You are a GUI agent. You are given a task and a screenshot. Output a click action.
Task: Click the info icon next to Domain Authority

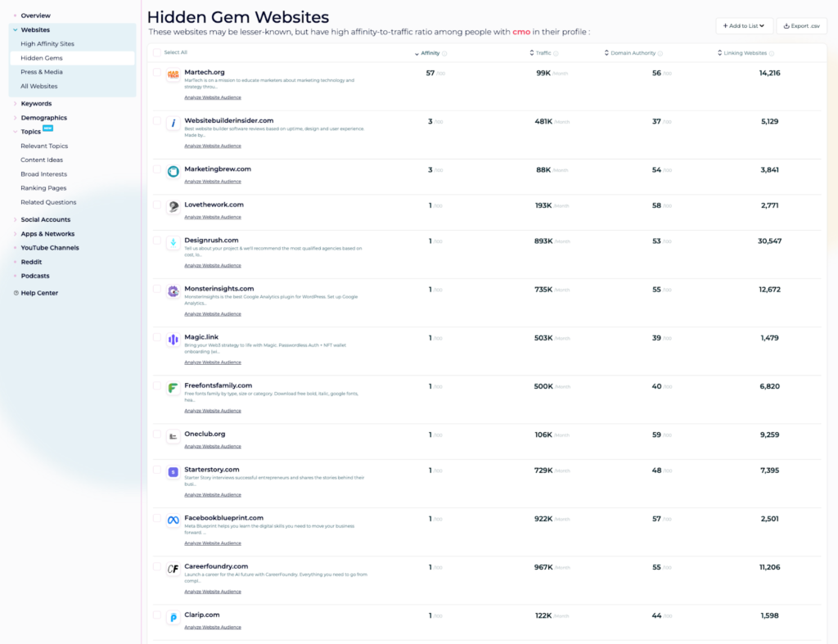(x=660, y=53)
